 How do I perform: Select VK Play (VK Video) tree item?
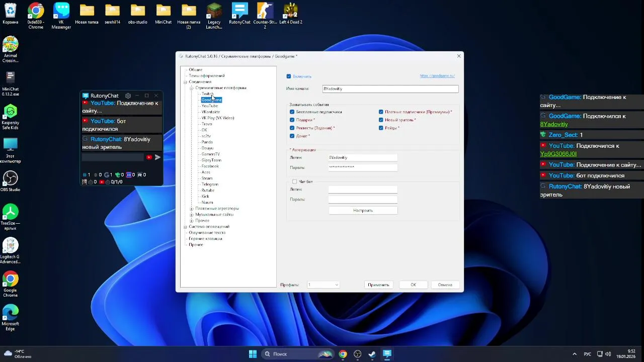click(218, 118)
